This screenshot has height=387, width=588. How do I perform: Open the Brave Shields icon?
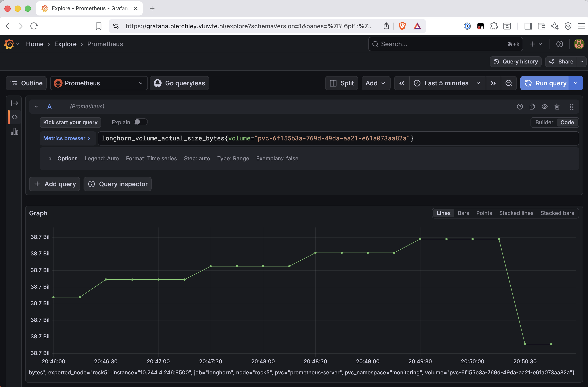(402, 26)
